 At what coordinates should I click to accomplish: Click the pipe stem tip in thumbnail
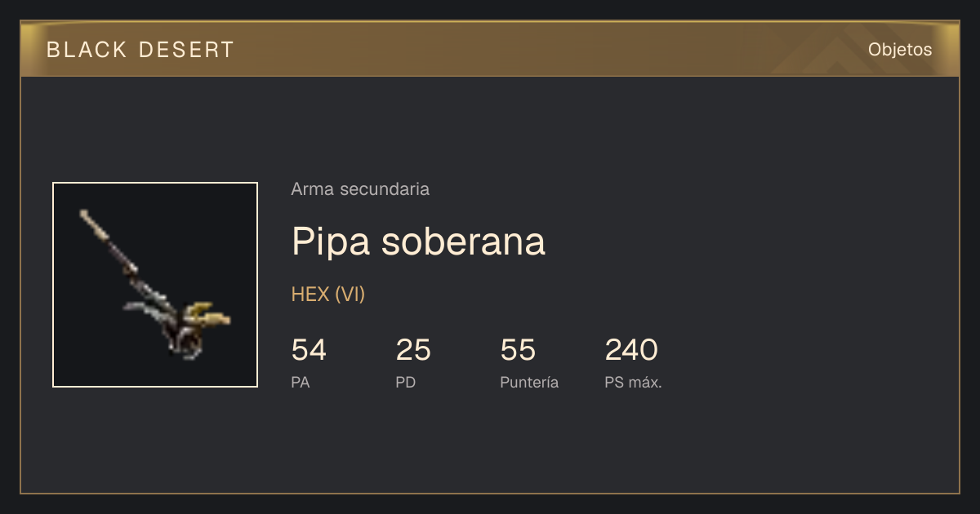[86, 216]
